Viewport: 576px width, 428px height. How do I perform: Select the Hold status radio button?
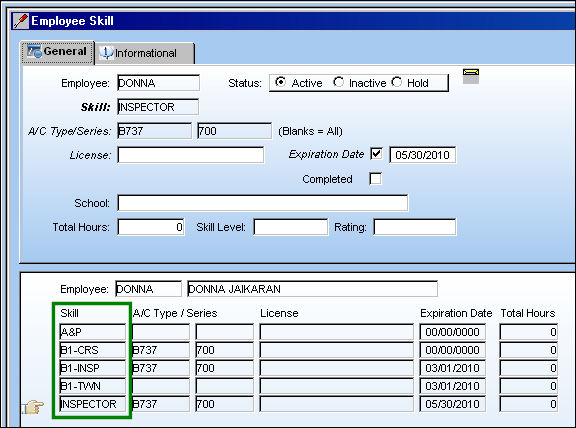[x=397, y=82]
